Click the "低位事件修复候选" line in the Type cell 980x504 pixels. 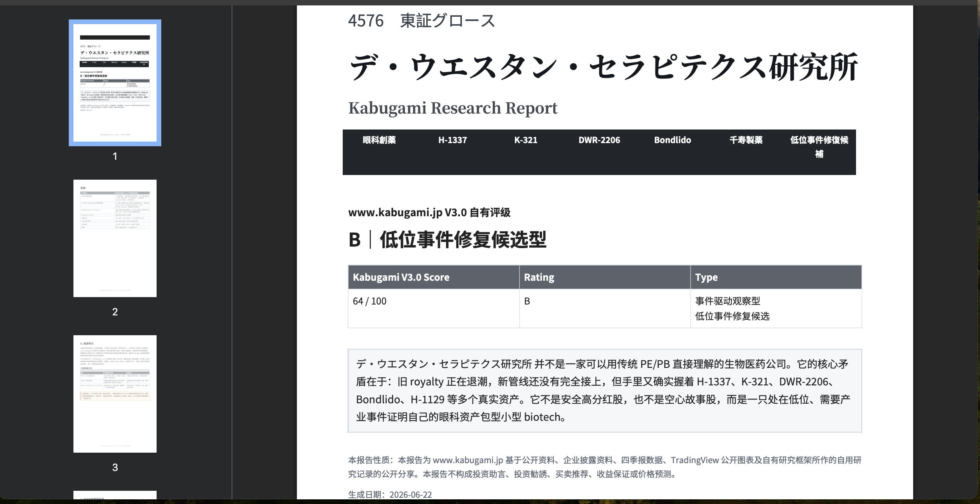pos(732,316)
